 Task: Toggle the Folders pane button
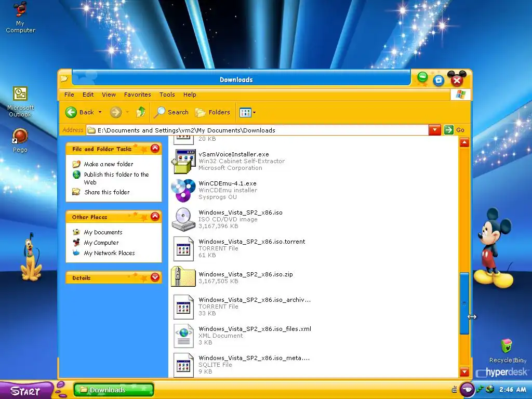click(x=212, y=112)
